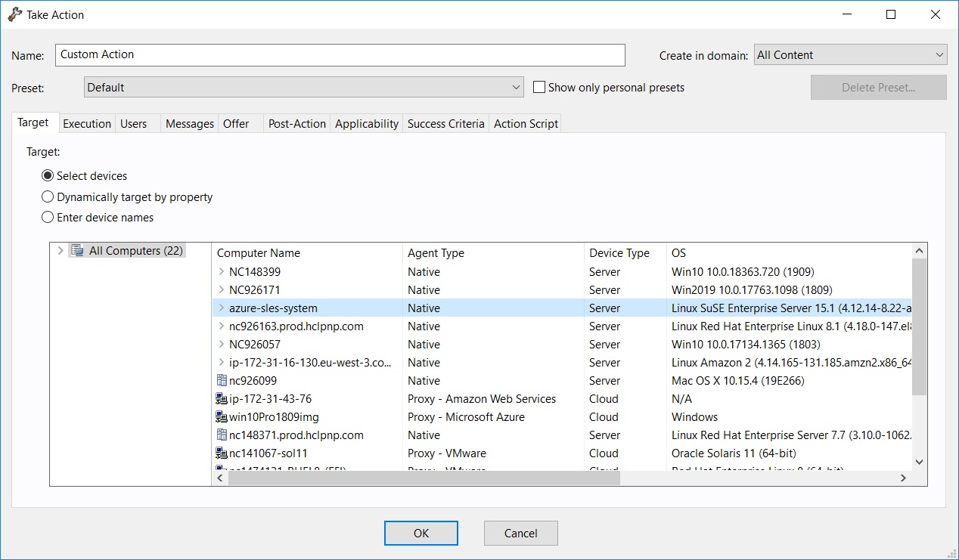This screenshot has width=959, height=560.
Task: Click the wrench icon in title bar
Action: click(x=14, y=14)
